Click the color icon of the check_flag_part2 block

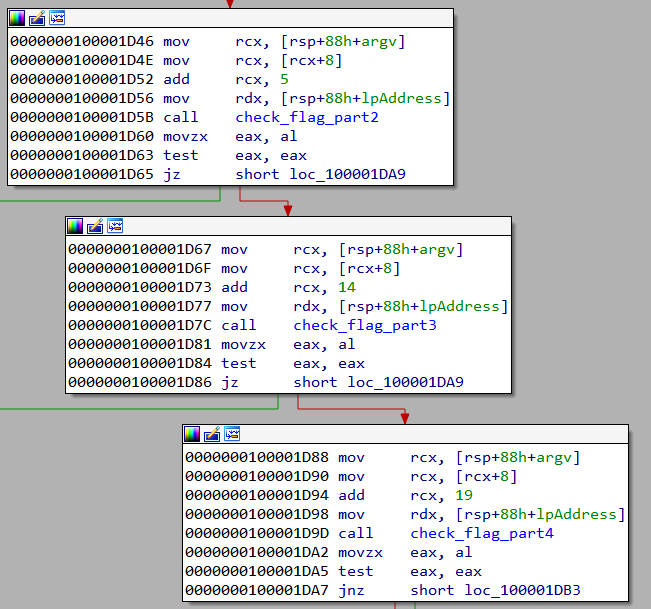tap(17, 18)
